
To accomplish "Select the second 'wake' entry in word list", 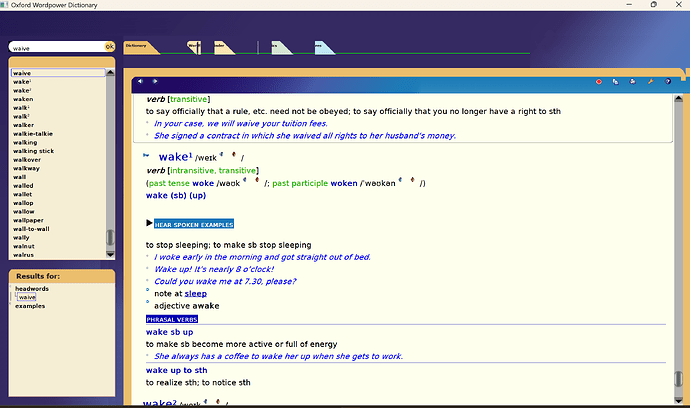I will (22, 91).
